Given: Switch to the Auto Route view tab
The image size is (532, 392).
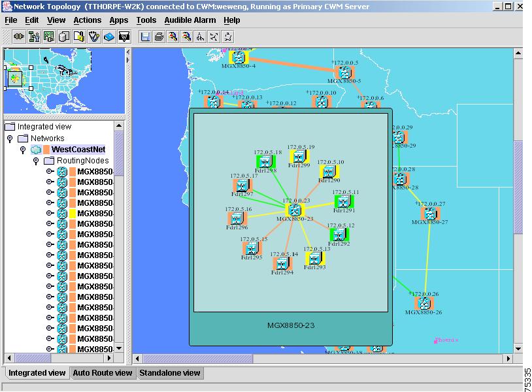Looking at the screenshot, I should tap(103, 372).
